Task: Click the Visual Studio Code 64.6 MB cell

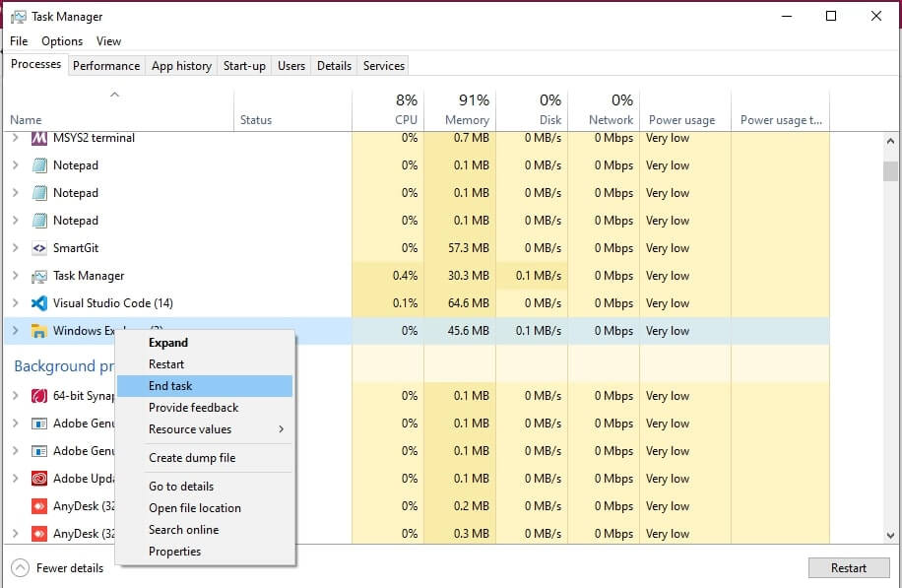Action: tap(460, 303)
